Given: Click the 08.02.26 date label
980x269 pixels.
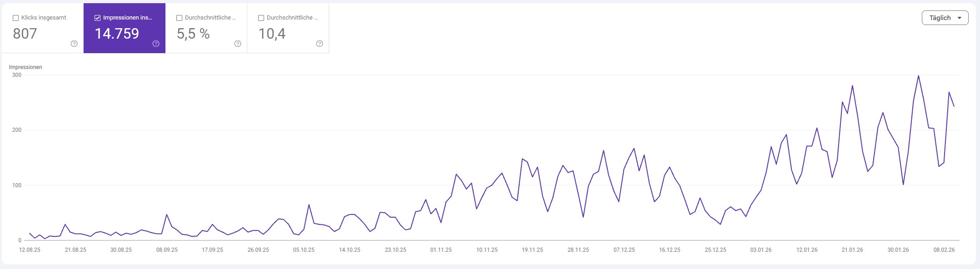Looking at the screenshot, I should [944, 250].
